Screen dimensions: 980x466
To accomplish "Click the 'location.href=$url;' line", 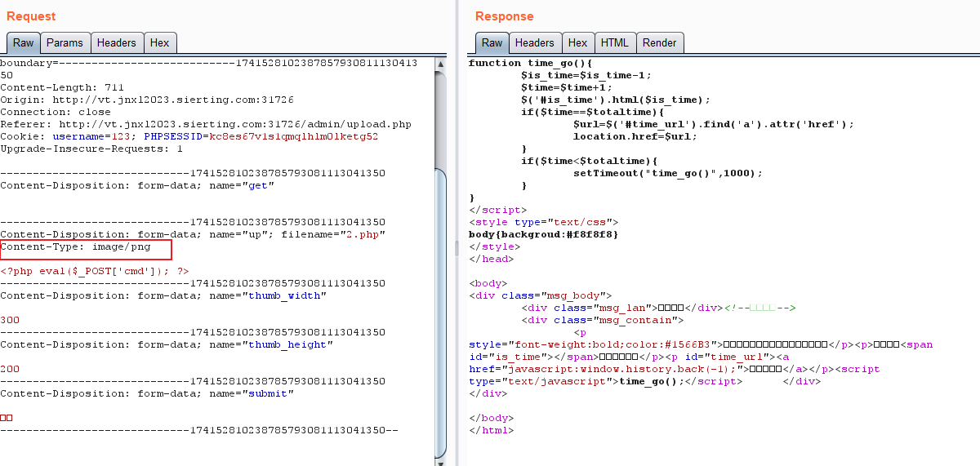I will click(635, 136).
